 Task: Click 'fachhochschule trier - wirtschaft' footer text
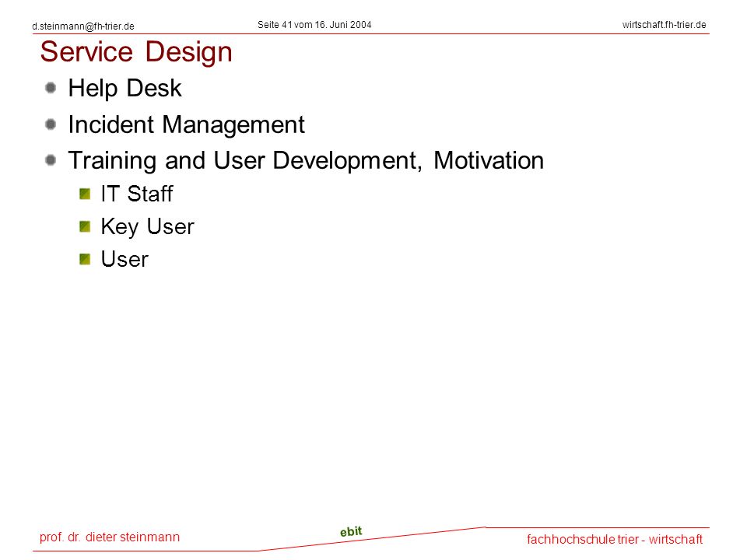[x=615, y=540]
